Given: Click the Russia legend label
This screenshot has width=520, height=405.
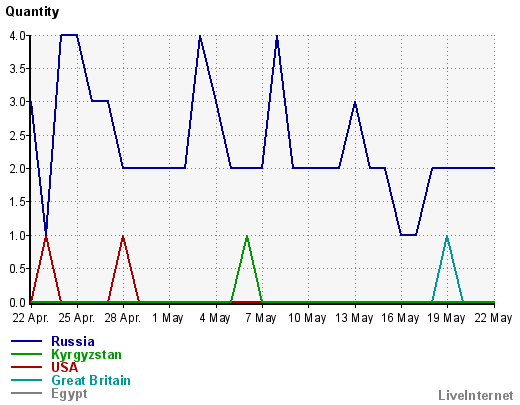Looking at the screenshot, I should [73, 341].
